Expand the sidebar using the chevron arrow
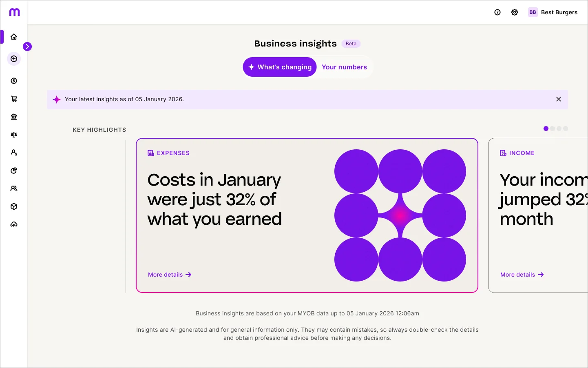This screenshot has width=588, height=368. [x=27, y=46]
